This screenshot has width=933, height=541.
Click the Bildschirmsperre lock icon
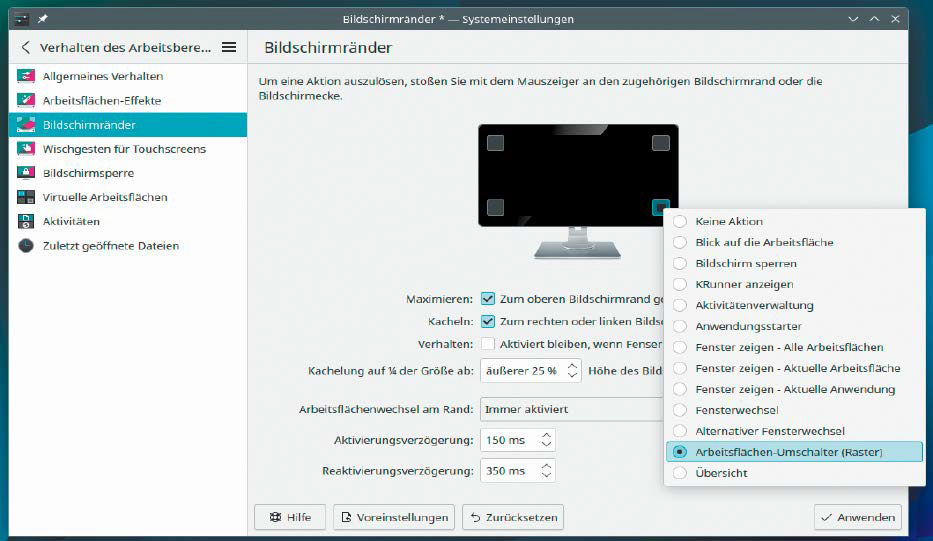coord(26,173)
